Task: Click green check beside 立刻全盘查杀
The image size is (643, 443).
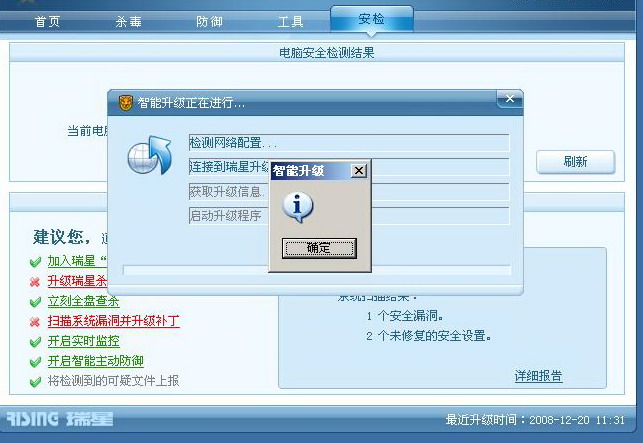Action: [35, 302]
